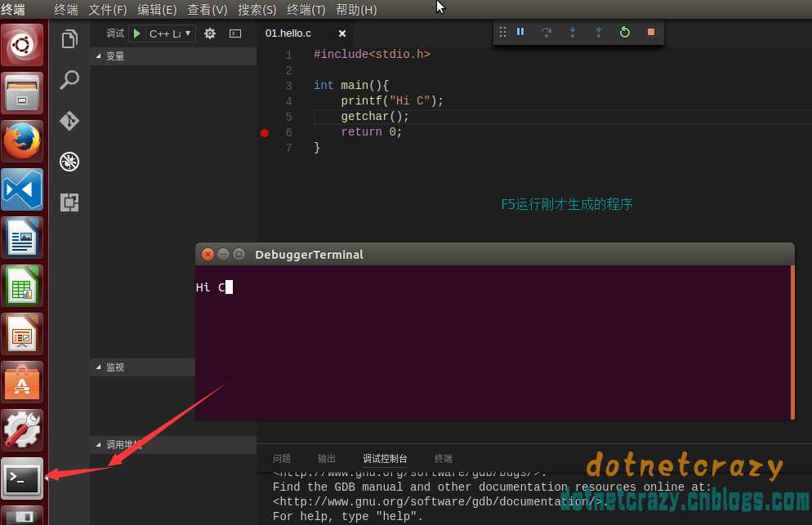The width and height of the screenshot is (812, 525).
Task: Open LibreOffice Impress from launcher
Action: [x=22, y=334]
